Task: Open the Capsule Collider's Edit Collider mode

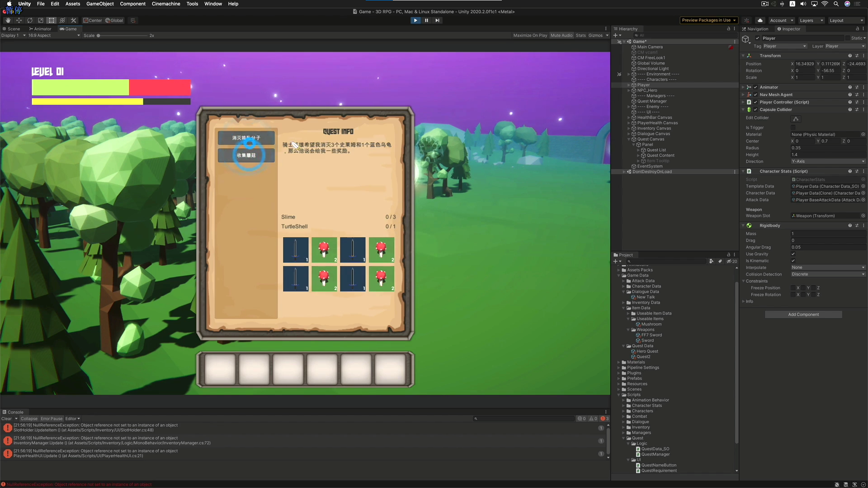Action: click(795, 118)
